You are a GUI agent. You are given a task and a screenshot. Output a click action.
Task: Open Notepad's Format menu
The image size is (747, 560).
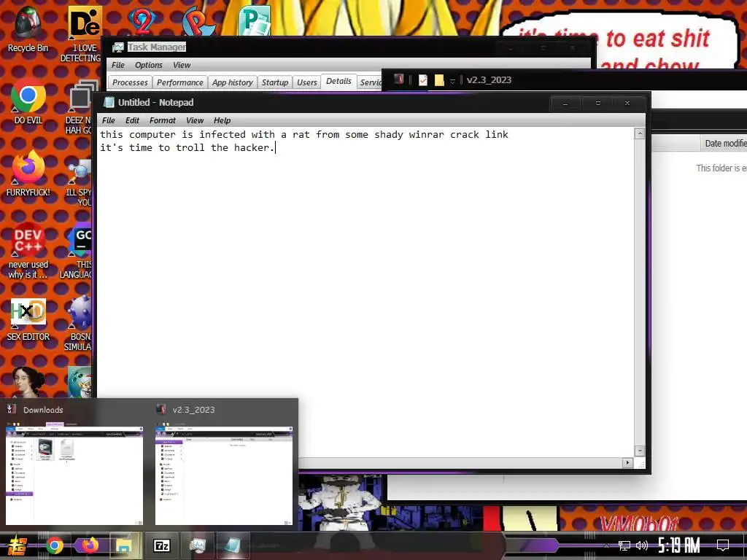pyautogui.click(x=163, y=120)
